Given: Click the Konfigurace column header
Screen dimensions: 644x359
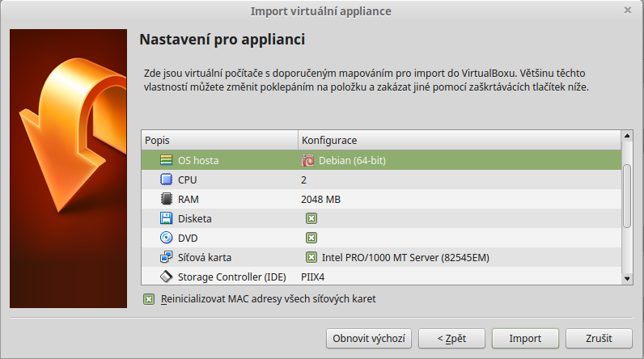Looking at the screenshot, I should (x=460, y=141).
